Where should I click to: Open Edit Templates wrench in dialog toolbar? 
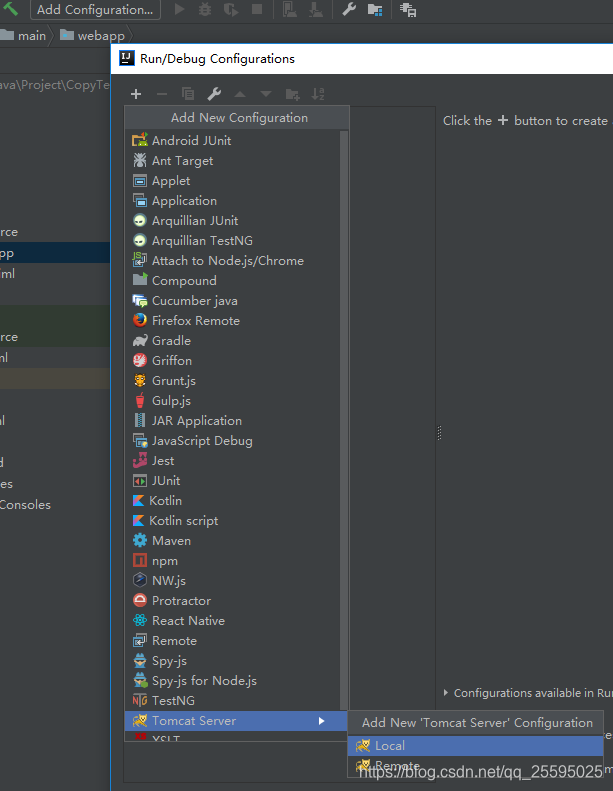(x=214, y=94)
